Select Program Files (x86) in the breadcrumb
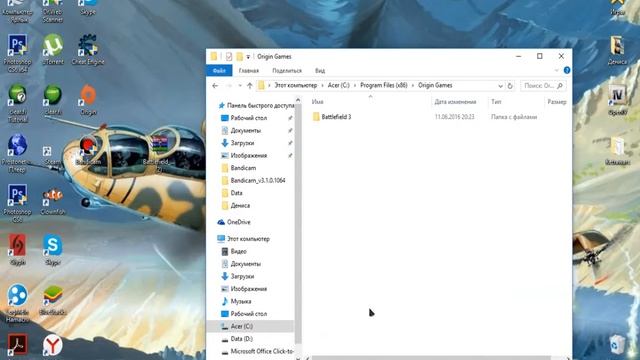The image size is (640, 360). (384, 85)
